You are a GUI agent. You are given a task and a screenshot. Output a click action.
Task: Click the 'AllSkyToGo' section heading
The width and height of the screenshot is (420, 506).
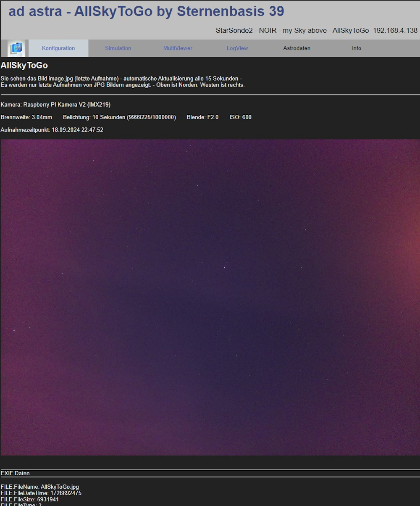click(24, 66)
